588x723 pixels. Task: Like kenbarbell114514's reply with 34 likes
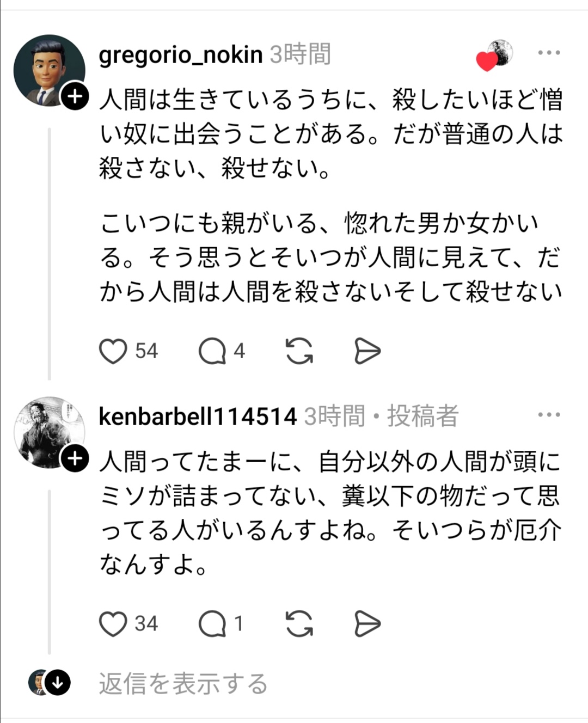pyautogui.click(x=113, y=624)
